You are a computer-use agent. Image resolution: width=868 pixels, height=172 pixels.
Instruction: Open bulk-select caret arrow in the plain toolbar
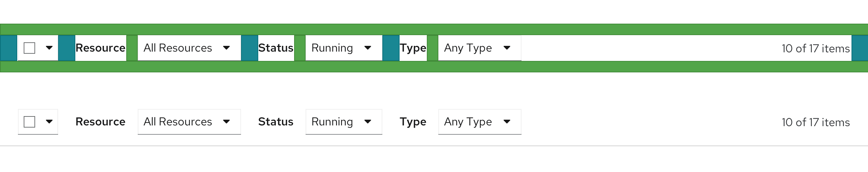point(49,122)
